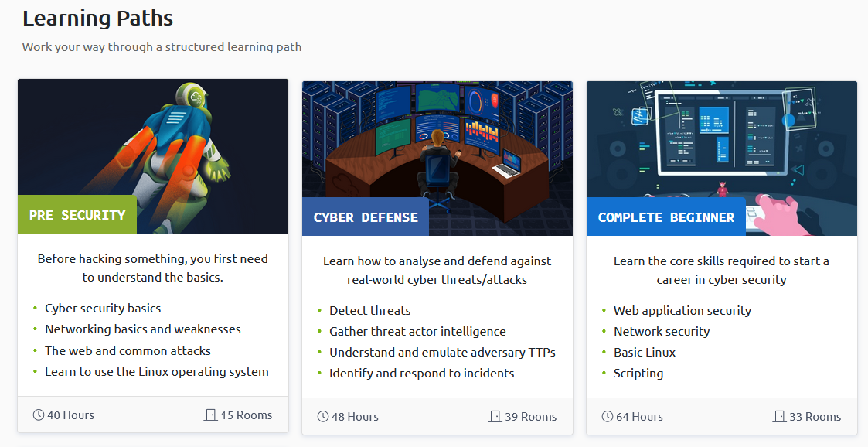The image size is (868, 447).
Task: Select the 'Scripting' list item
Action: pos(638,373)
